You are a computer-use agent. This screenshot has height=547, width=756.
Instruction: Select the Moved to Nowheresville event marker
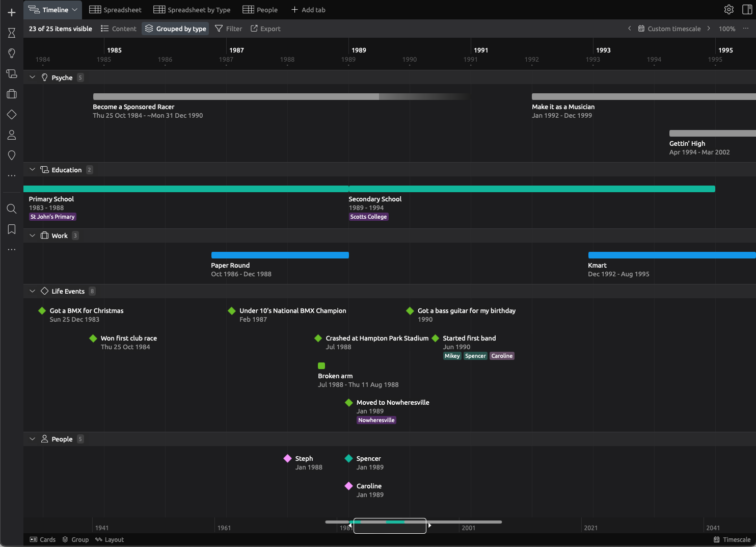click(349, 403)
